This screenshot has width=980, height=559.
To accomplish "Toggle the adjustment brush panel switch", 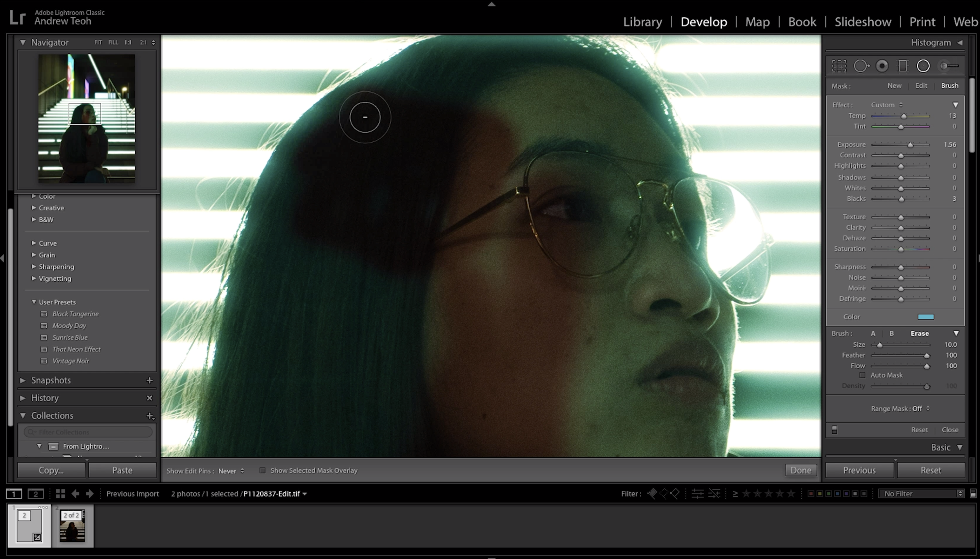I will pos(835,430).
